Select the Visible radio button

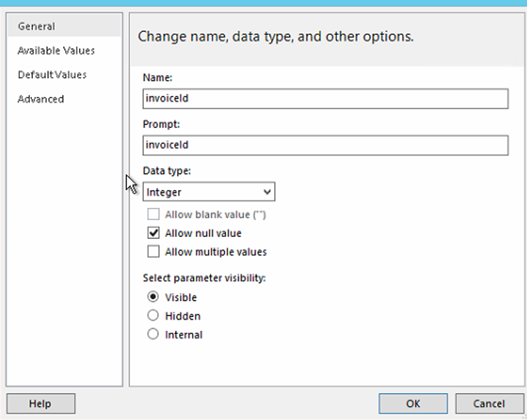point(153,297)
